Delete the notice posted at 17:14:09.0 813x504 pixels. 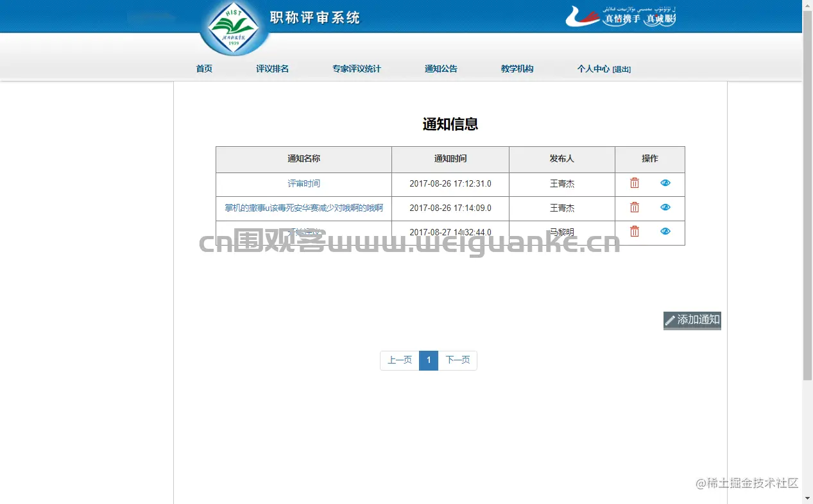635,207
